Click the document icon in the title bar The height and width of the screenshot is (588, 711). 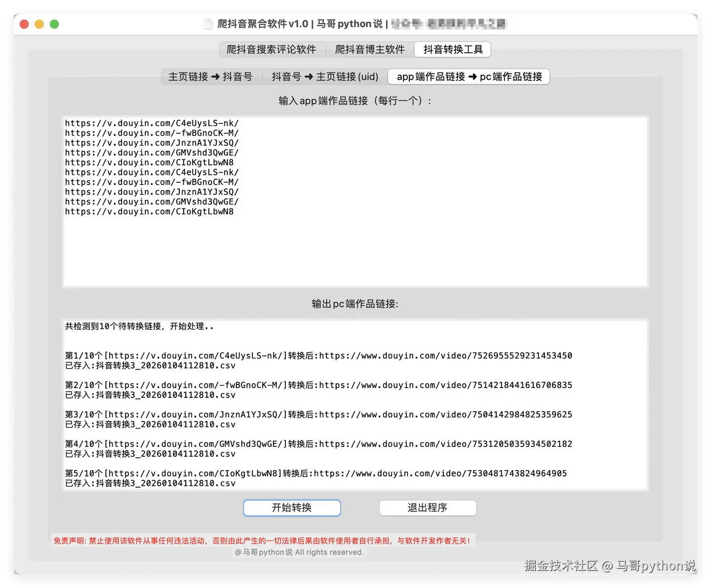click(x=208, y=23)
